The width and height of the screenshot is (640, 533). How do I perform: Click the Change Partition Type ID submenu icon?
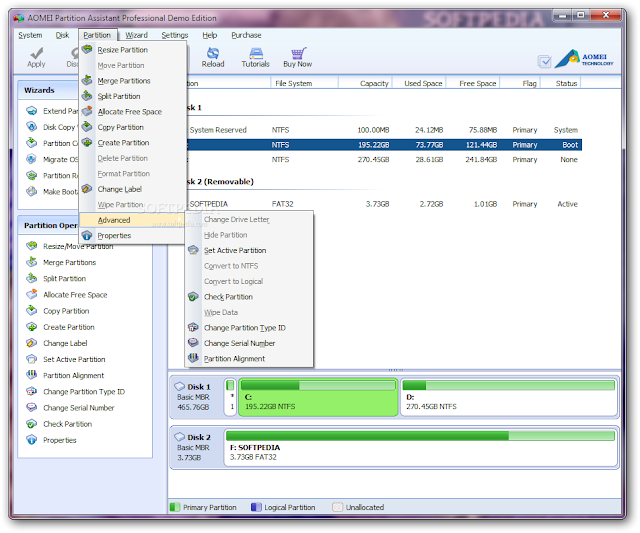click(193, 328)
